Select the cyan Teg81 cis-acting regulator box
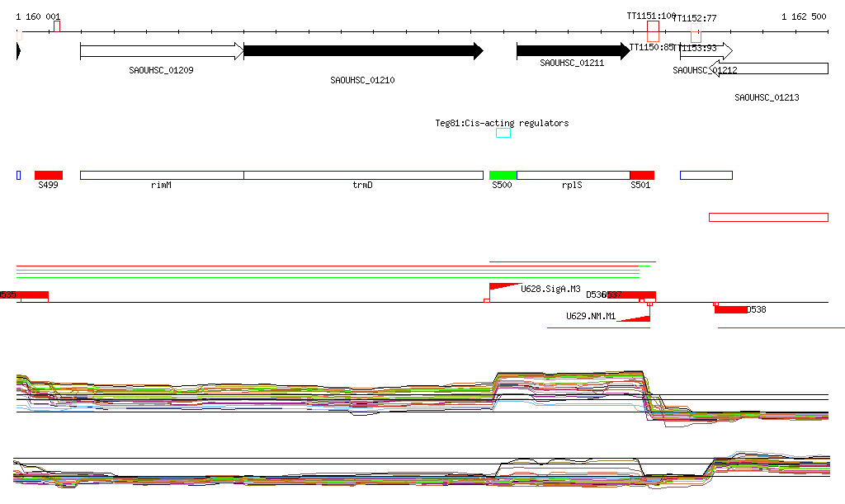845x504 pixels. click(x=503, y=133)
